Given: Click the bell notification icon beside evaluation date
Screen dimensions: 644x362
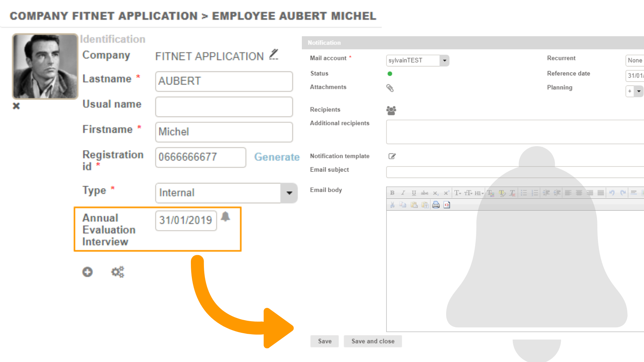Looking at the screenshot, I should tap(225, 217).
